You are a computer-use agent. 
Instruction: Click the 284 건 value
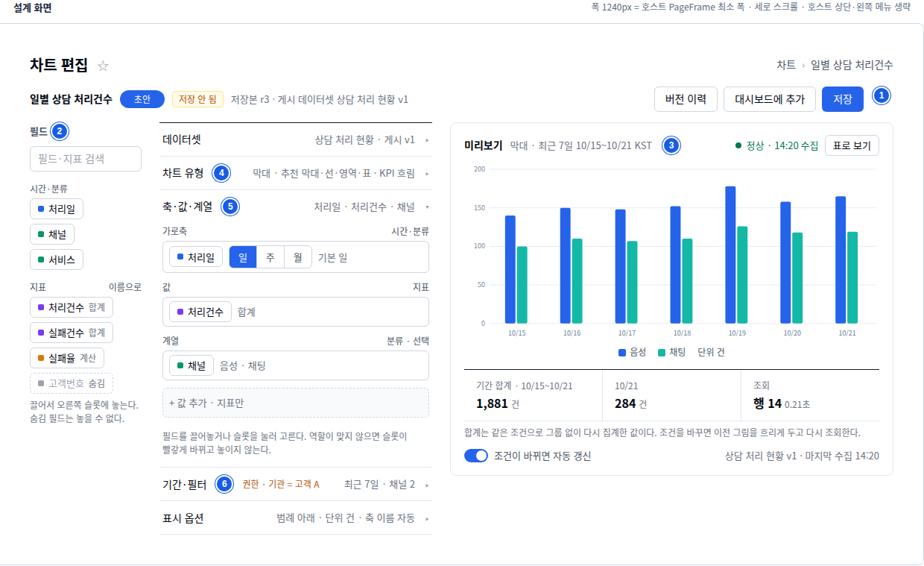click(630, 403)
